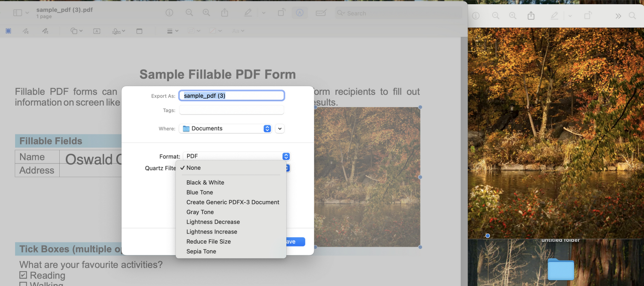
Task: Zoom in on the document
Action: pos(206,12)
